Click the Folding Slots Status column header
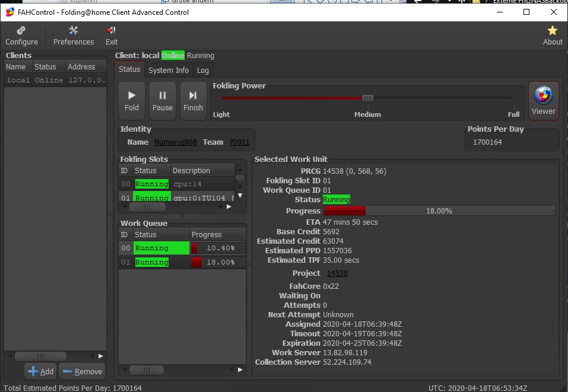The height and width of the screenshot is (392, 568). [x=151, y=170]
